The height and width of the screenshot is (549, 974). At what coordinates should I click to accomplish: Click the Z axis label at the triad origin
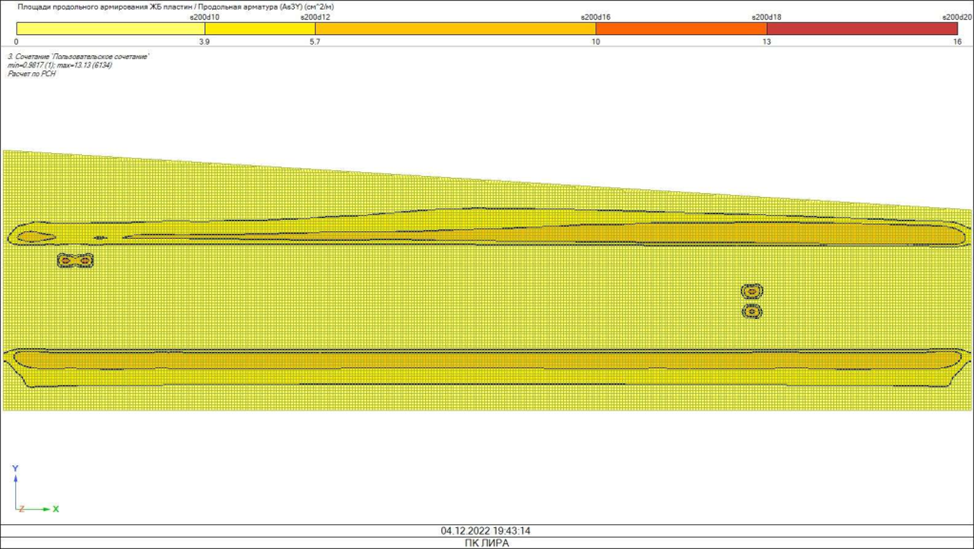pos(22,510)
